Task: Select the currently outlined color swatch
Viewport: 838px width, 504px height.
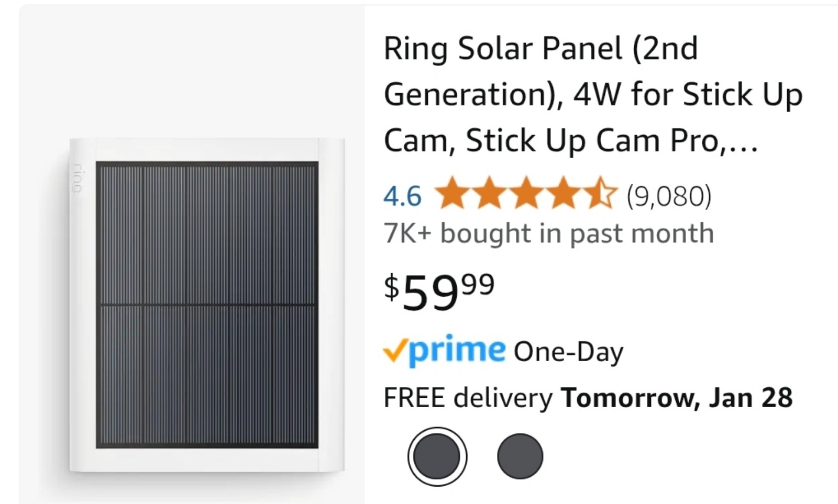Action: point(437,456)
